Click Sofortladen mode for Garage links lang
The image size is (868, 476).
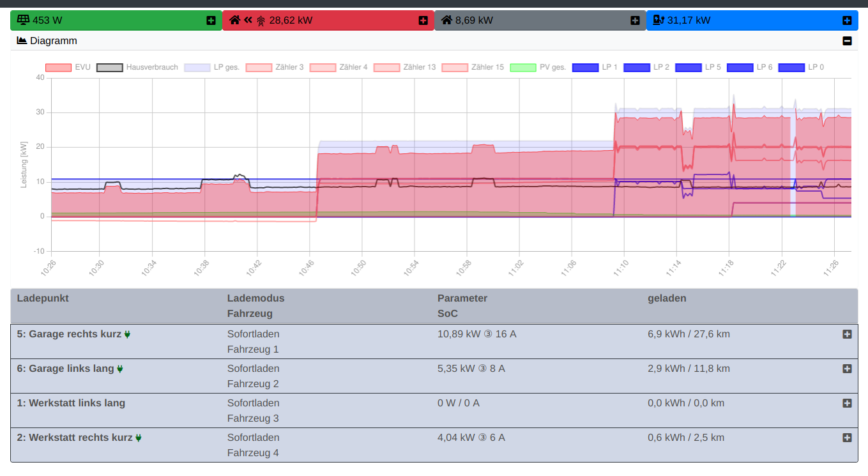pos(253,369)
